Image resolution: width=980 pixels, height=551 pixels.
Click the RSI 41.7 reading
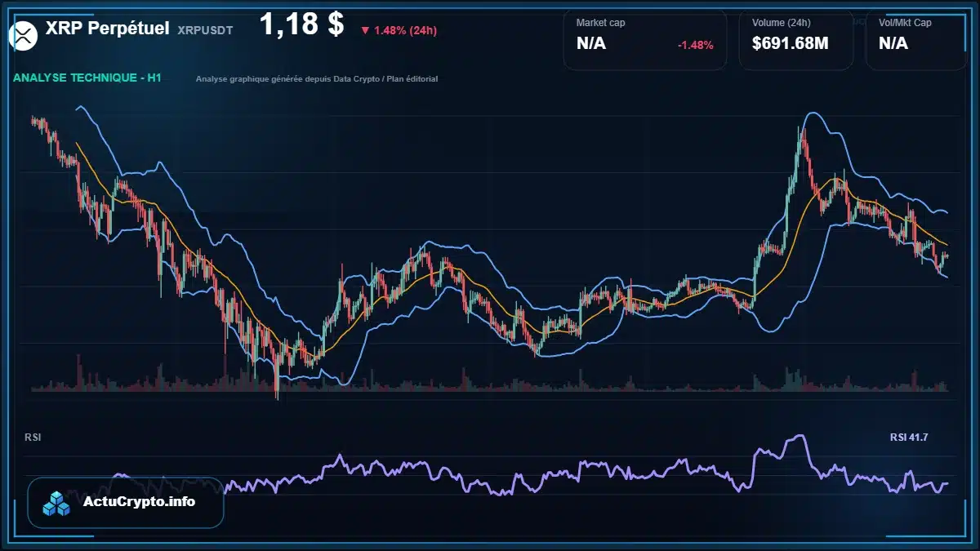(x=909, y=438)
